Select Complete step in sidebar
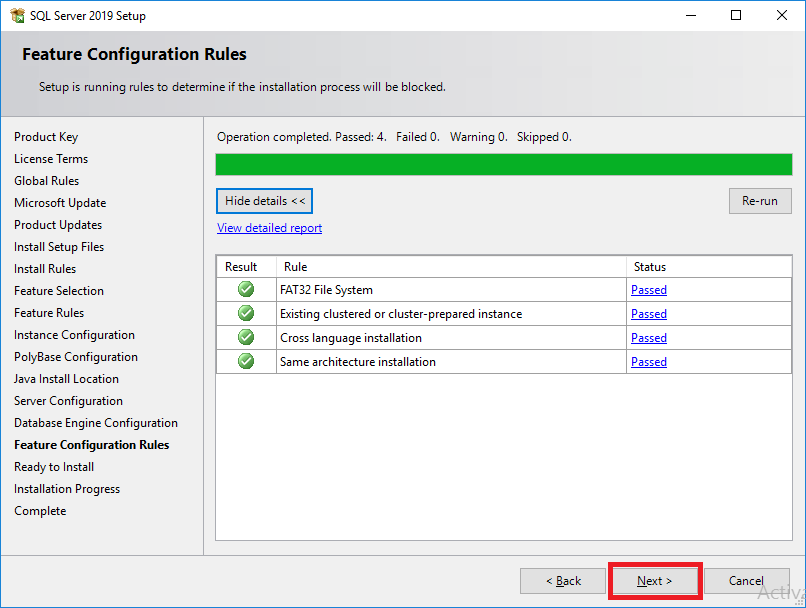 pyautogui.click(x=40, y=511)
